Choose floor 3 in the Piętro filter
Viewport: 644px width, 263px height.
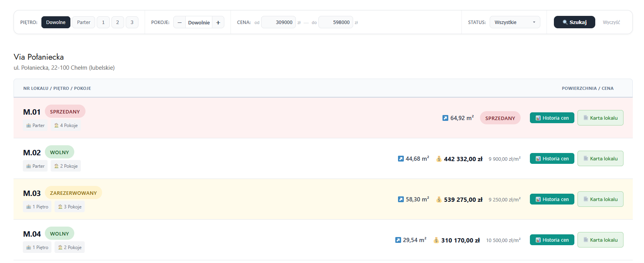(x=132, y=22)
